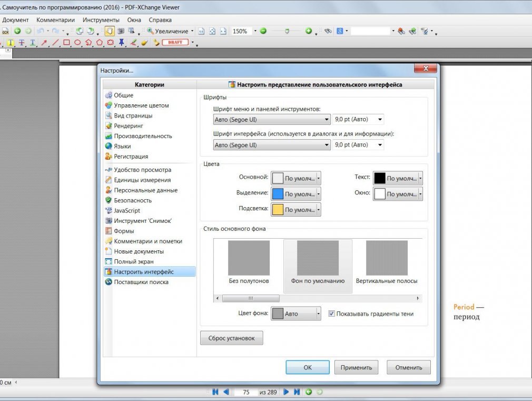Select the 'Безопасность' settings category
This screenshot has height=401, width=532.
coord(150,200)
